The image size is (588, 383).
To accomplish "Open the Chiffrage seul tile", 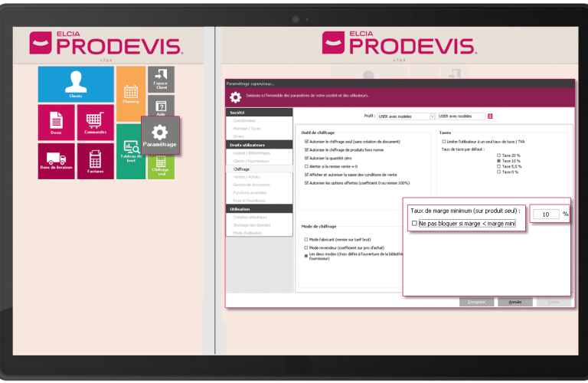I will [x=161, y=167].
